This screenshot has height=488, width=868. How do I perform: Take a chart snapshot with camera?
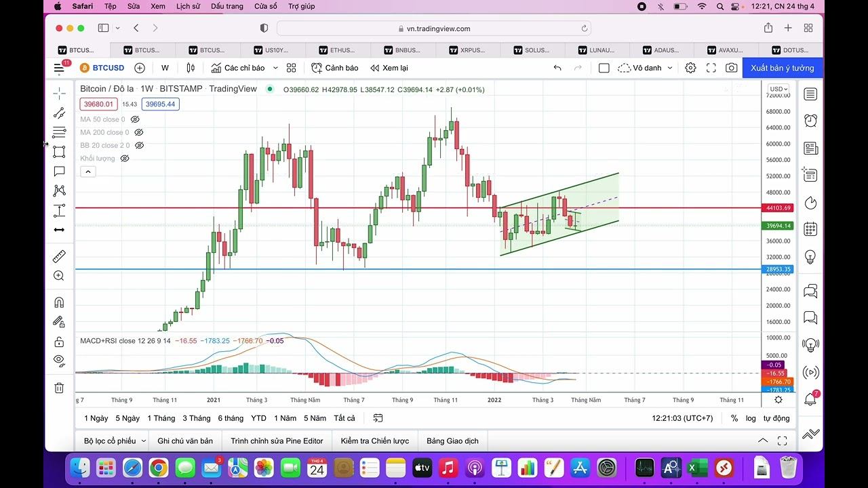point(731,68)
